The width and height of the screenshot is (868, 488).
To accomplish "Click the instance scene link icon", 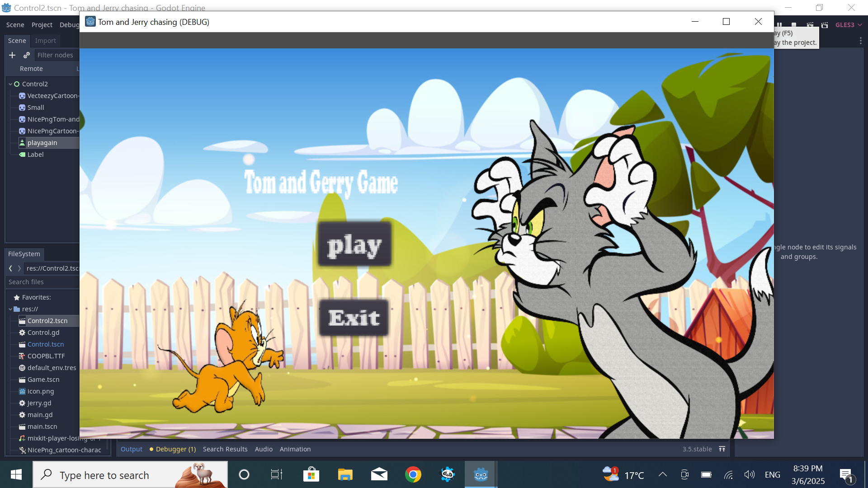I will [x=27, y=55].
